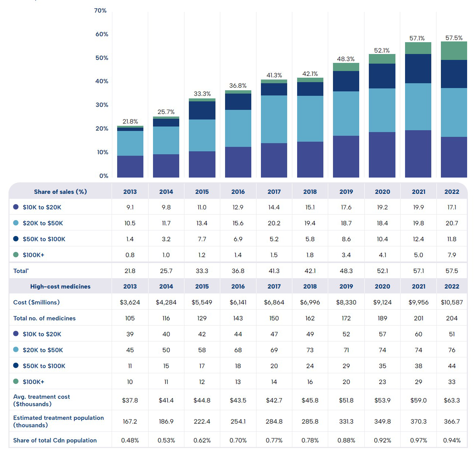476x455 pixels.
Task: Select the light blue segment of the 2017 bar
Action: tap(274, 119)
